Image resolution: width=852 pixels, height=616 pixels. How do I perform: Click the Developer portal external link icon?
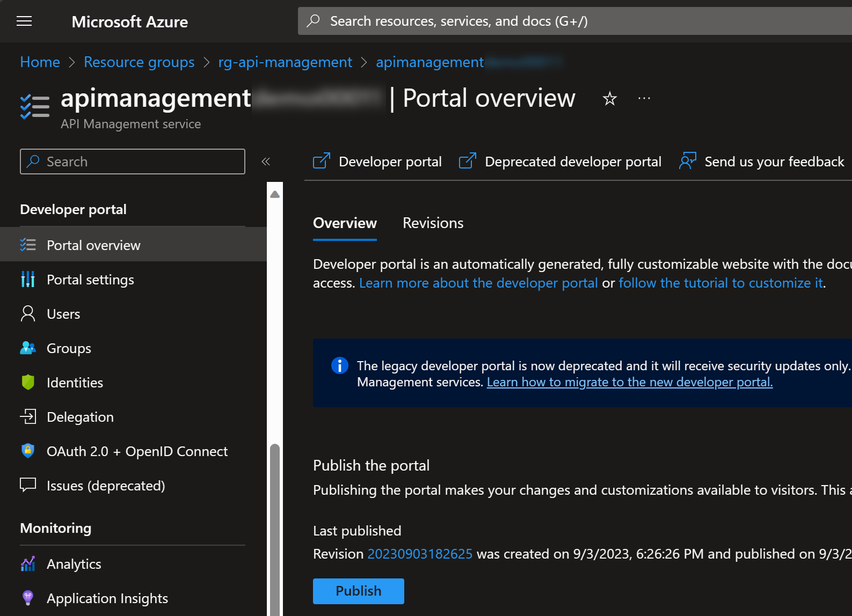click(322, 160)
